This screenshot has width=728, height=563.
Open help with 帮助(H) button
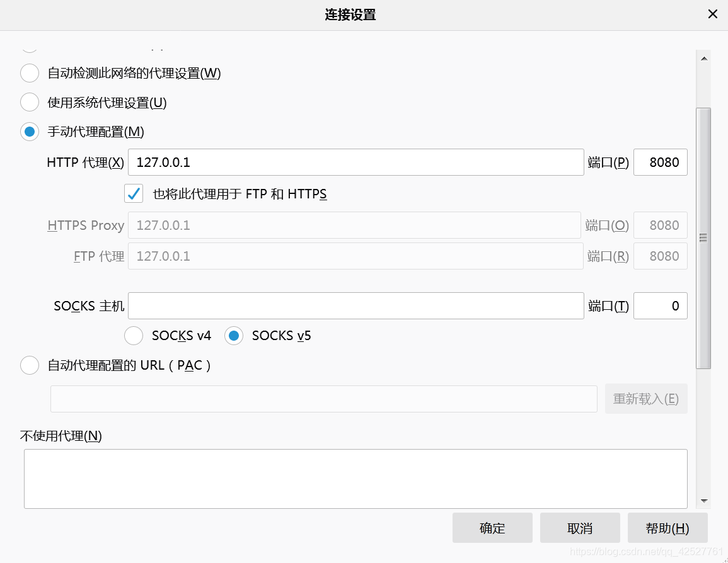[x=667, y=528]
